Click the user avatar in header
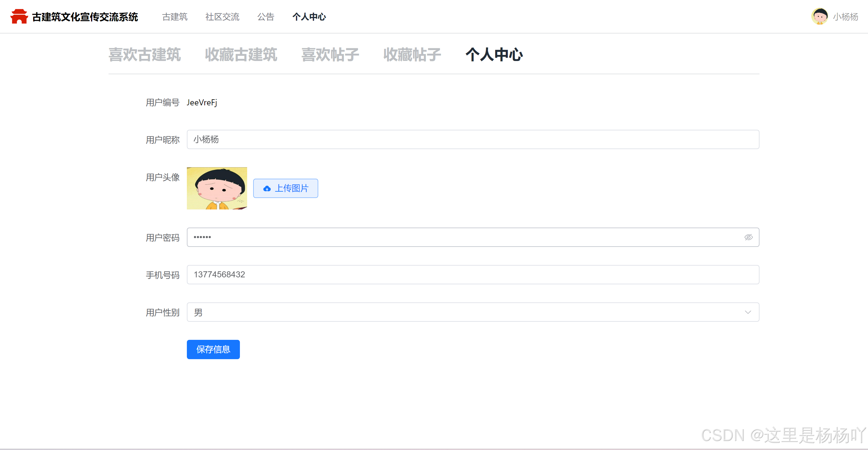This screenshot has width=868, height=450. [819, 17]
